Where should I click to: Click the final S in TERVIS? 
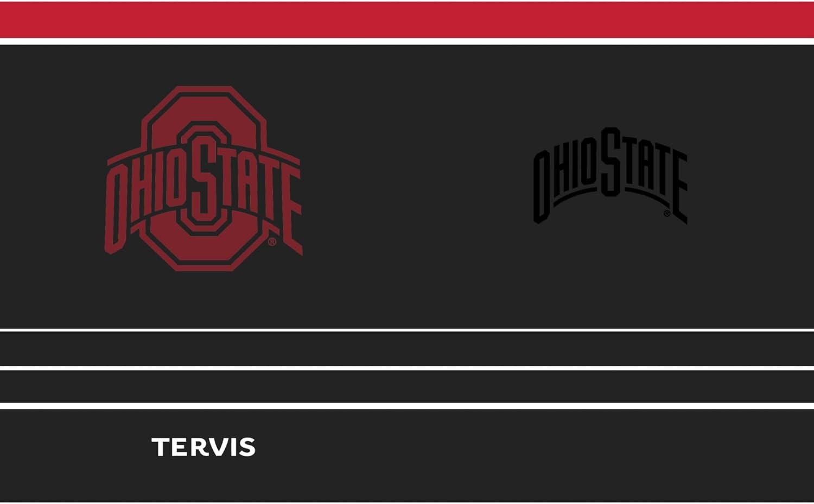click(246, 448)
